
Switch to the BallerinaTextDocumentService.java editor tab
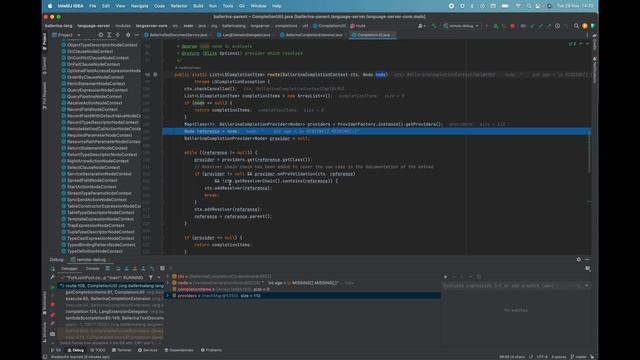tap(176, 35)
